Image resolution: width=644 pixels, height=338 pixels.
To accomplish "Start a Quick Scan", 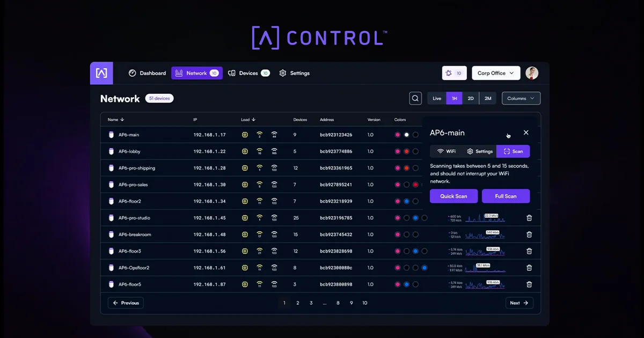I will tap(453, 196).
